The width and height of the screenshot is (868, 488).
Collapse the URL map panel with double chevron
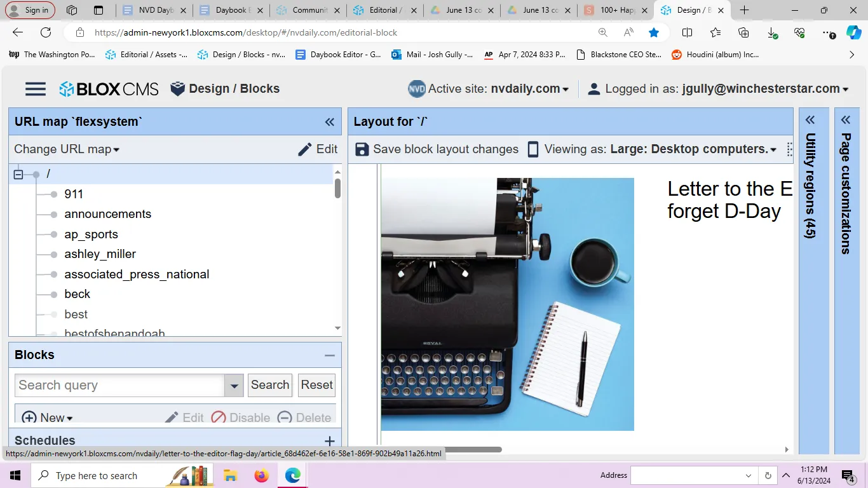(x=329, y=122)
